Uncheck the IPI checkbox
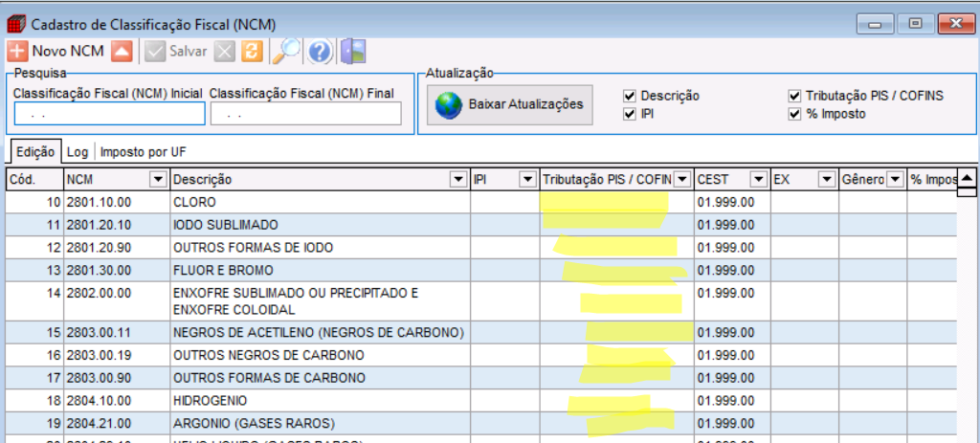 pyautogui.click(x=629, y=115)
